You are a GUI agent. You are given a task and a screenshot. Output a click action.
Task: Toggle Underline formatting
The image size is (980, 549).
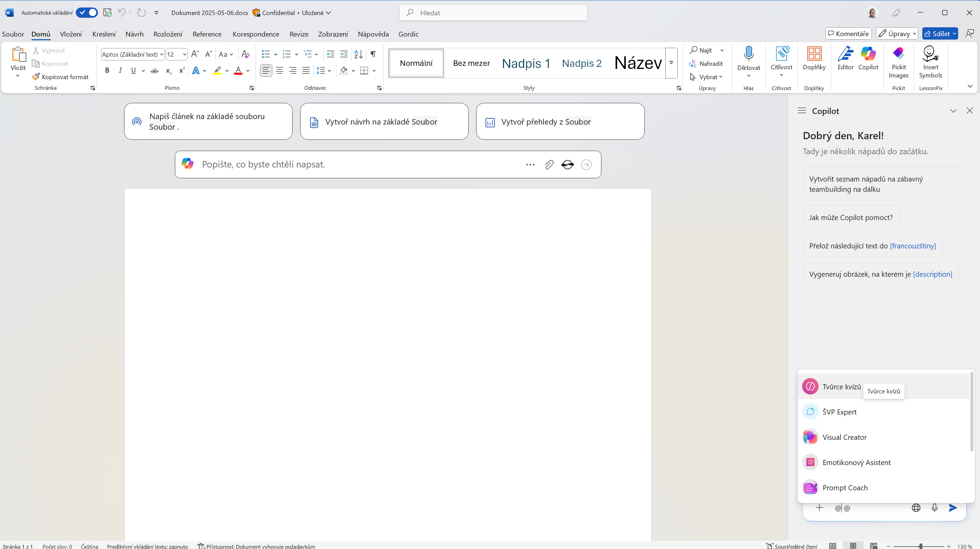133,70
